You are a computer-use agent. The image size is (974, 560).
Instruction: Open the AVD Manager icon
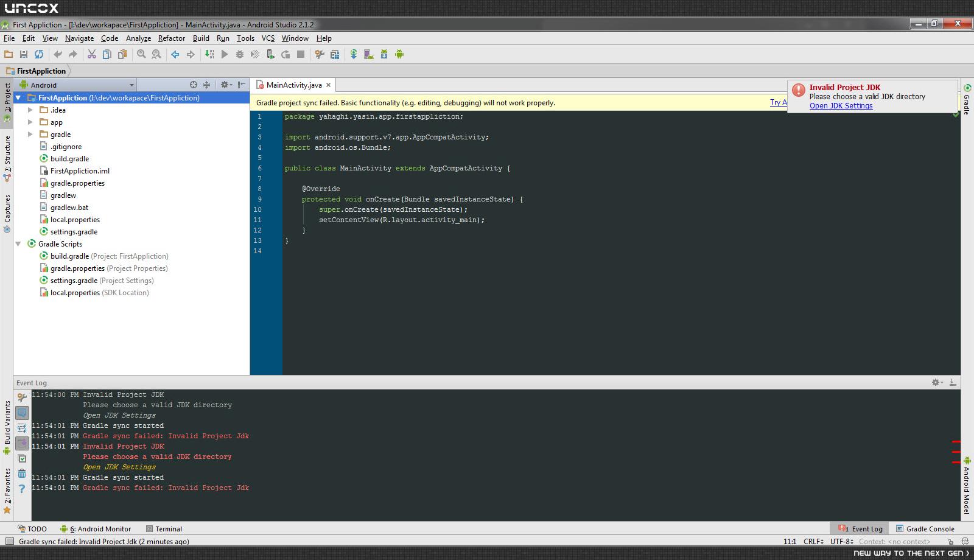click(369, 54)
